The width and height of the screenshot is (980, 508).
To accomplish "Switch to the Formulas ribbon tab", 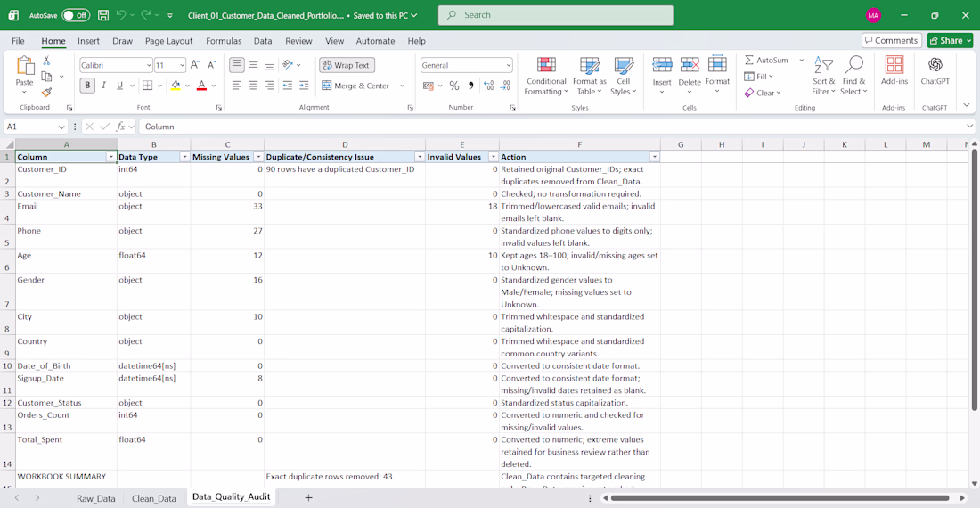I will point(224,41).
